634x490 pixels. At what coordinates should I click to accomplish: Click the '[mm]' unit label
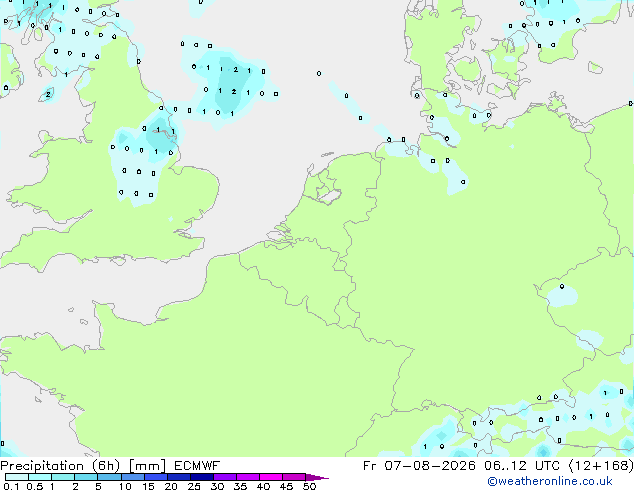147,466
